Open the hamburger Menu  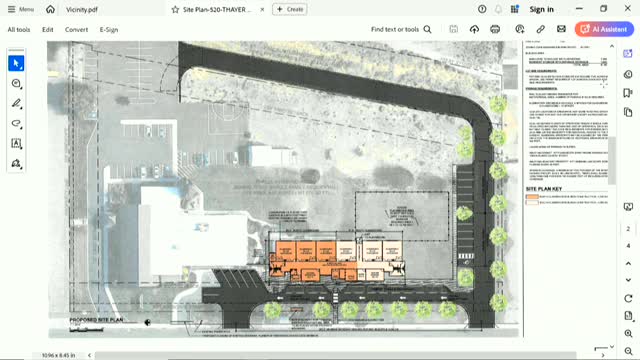(20, 9)
